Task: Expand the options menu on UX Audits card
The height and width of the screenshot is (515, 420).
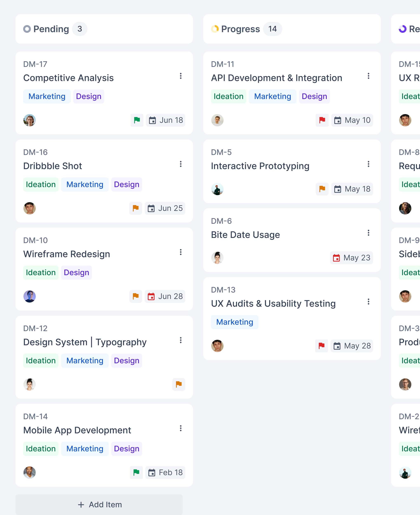Action: pos(368,302)
